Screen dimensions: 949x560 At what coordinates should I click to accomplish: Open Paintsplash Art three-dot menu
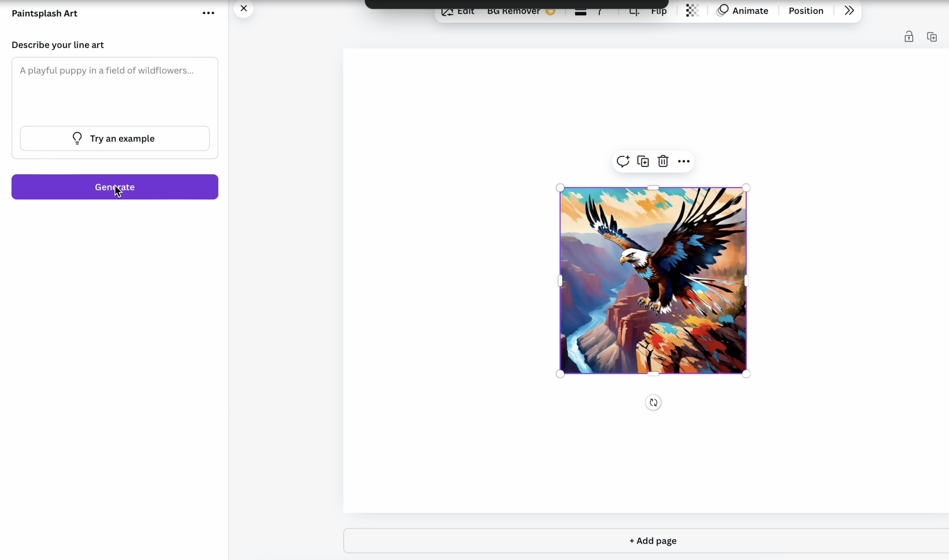(208, 13)
